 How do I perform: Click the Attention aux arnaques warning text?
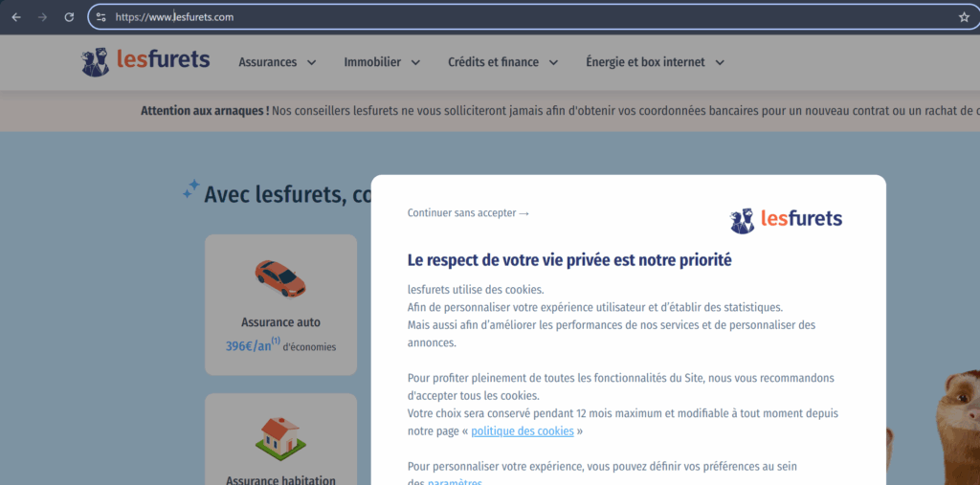[205, 111]
